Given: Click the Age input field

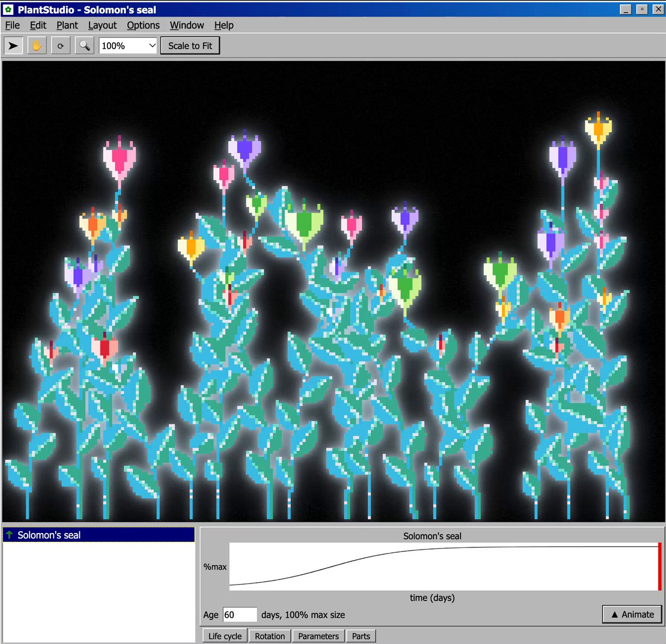Looking at the screenshot, I should tap(240, 615).
